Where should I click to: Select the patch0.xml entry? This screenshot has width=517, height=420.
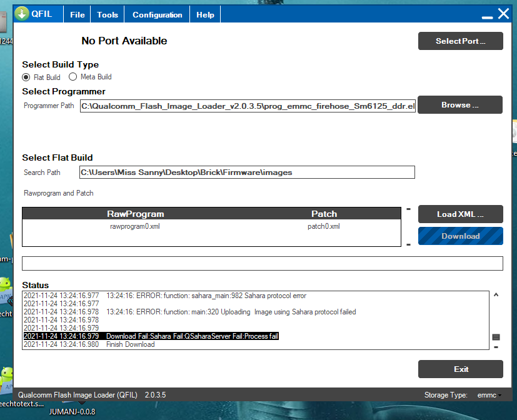pyautogui.click(x=323, y=226)
